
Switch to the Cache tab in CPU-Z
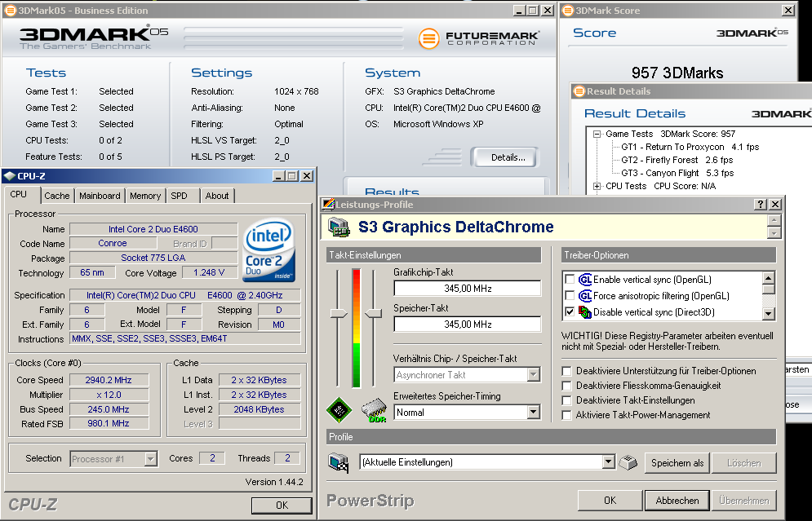pos(57,196)
